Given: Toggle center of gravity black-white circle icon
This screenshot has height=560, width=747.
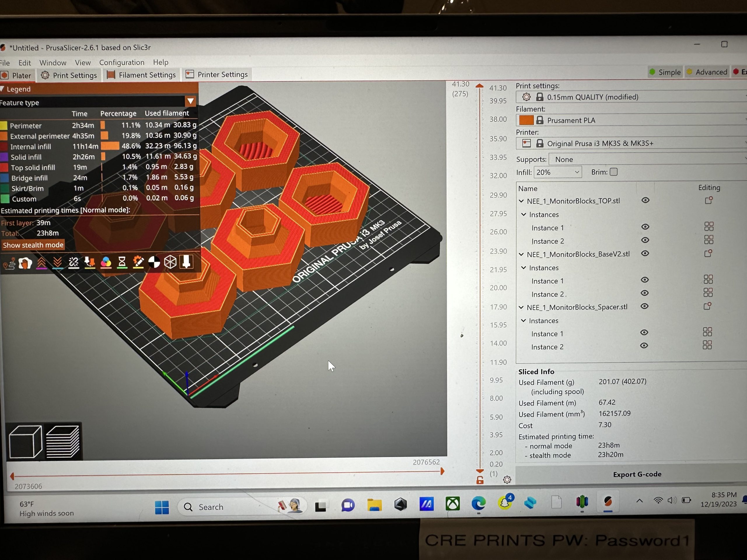Looking at the screenshot, I should 154,262.
